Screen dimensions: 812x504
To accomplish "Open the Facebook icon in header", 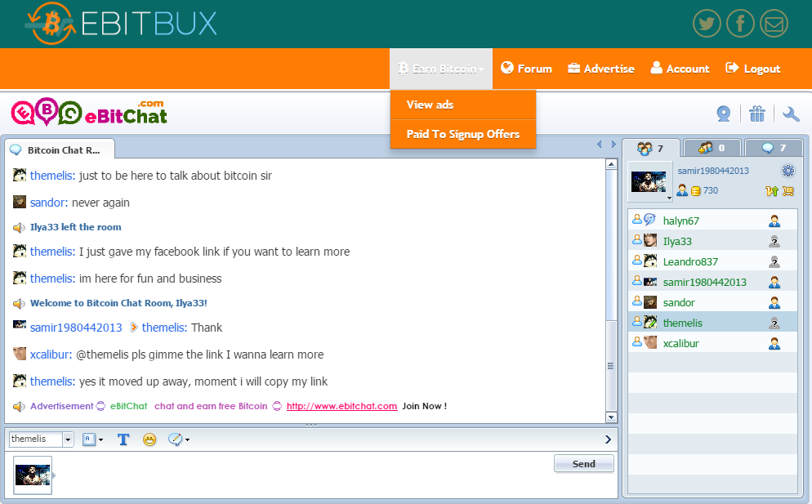I will pyautogui.click(x=740, y=24).
